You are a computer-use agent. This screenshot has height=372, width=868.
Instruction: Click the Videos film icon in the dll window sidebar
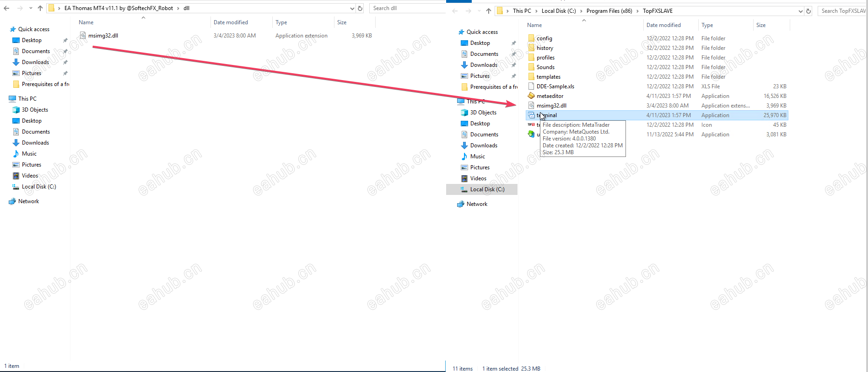pyautogui.click(x=16, y=176)
